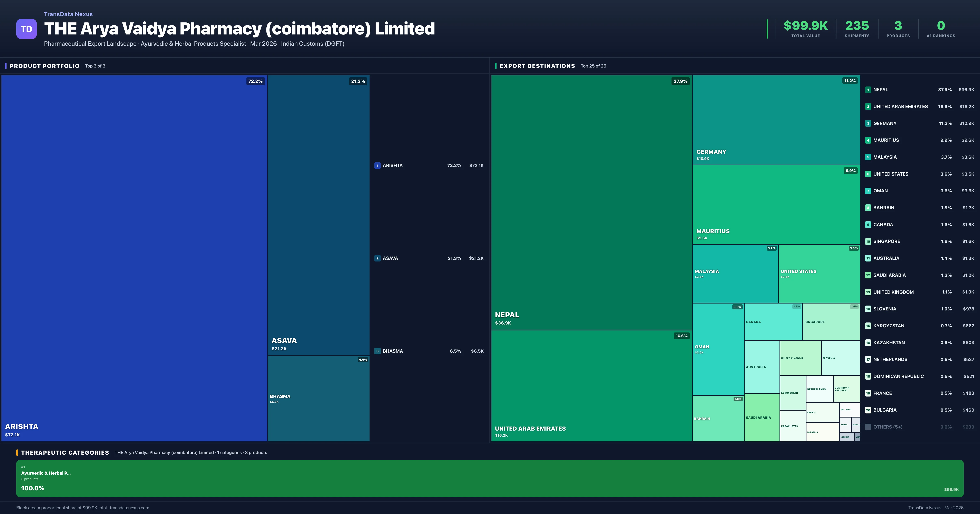This screenshot has width=980, height=514.
Task: Click the Oman rank 7 badge
Action: point(868,191)
